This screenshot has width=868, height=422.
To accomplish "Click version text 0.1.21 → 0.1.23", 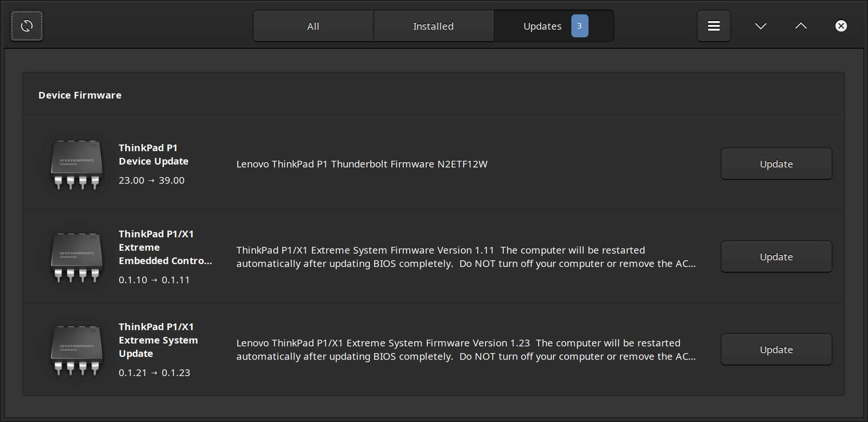I will [154, 373].
